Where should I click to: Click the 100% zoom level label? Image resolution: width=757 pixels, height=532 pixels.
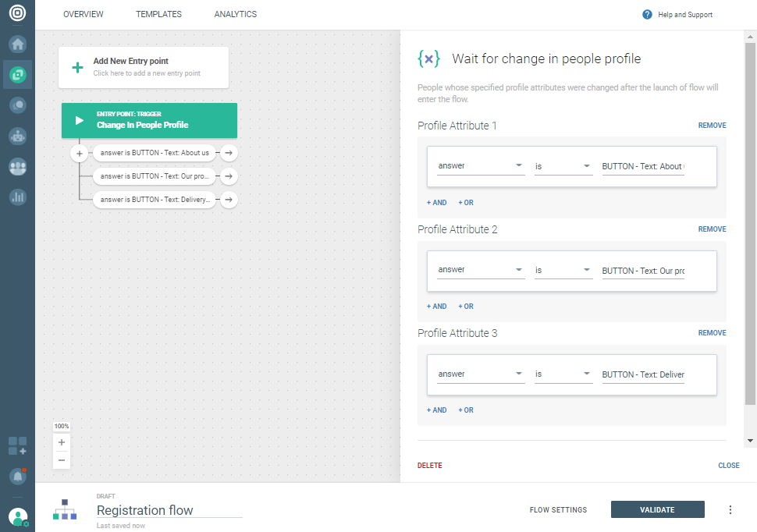click(62, 426)
